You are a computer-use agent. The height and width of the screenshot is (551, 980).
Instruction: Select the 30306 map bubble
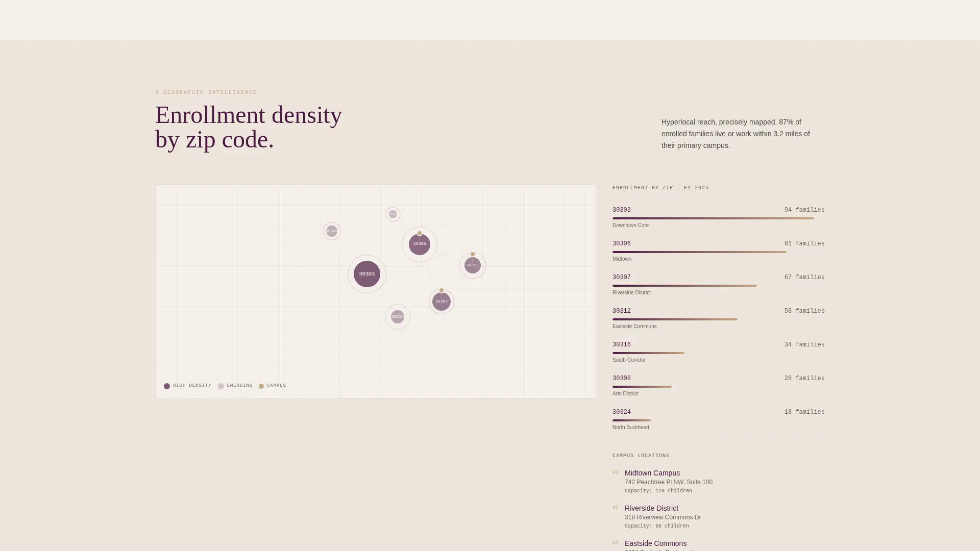[420, 244]
